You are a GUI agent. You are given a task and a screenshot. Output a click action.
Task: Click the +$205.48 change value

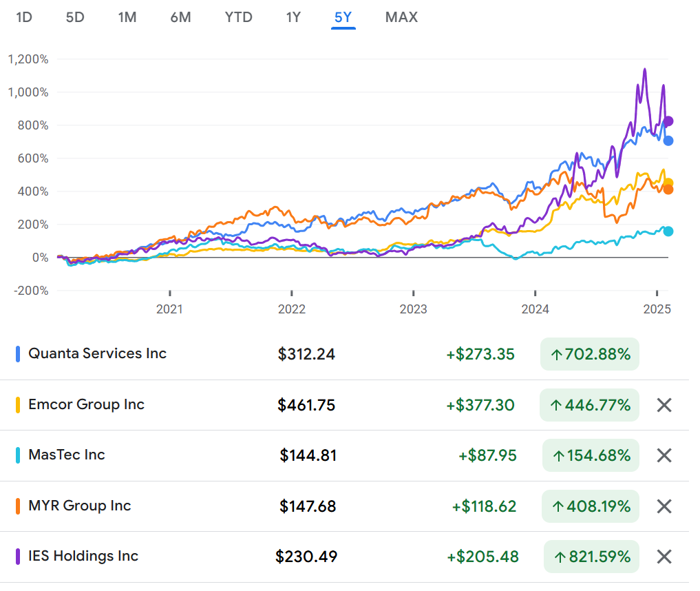tap(483, 557)
